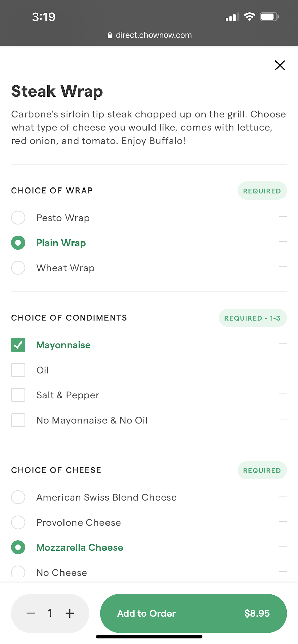
Task: Choose the Wheat Wrap radio button
Action: 18,268
